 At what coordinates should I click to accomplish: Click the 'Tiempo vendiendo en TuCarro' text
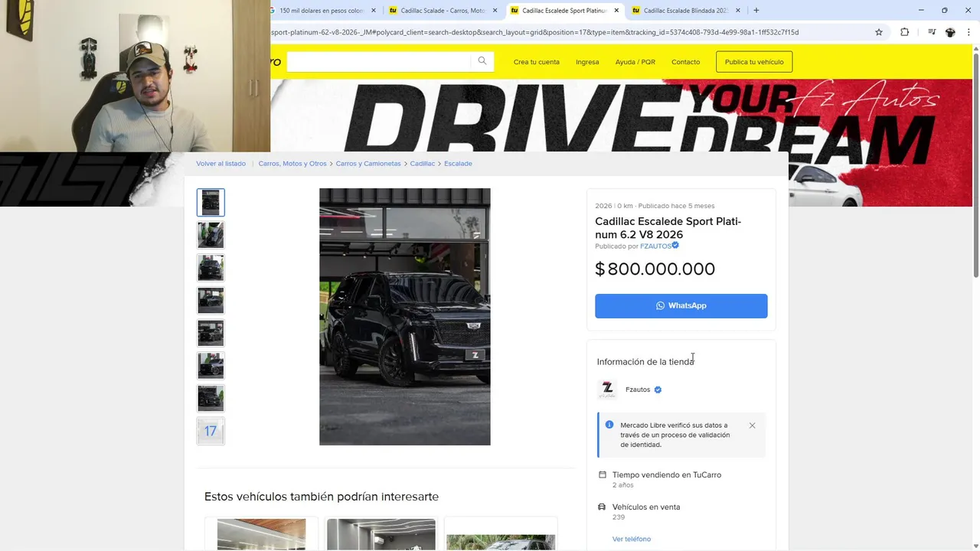tap(667, 474)
